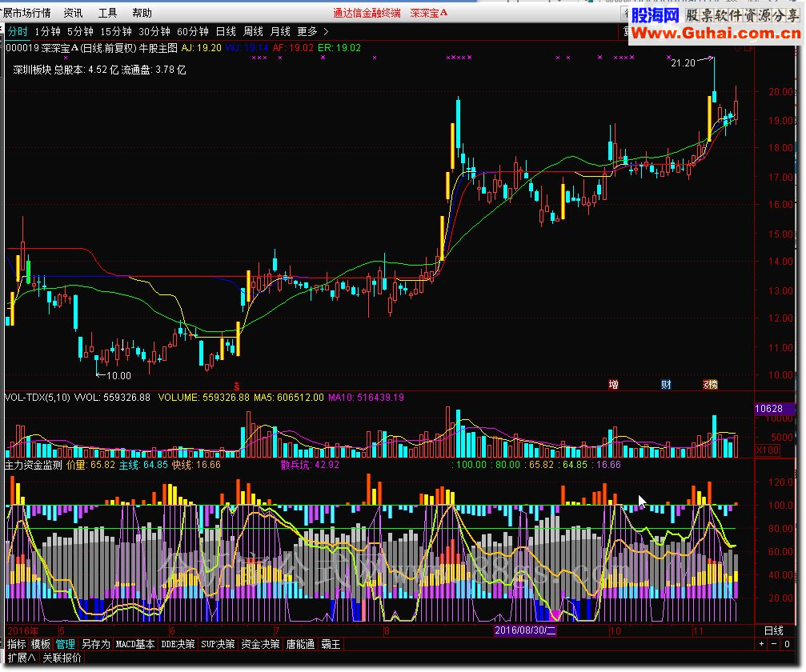Select the 30分钟 period tab
This screenshot has width=806, height=672.
coord(154,31)
